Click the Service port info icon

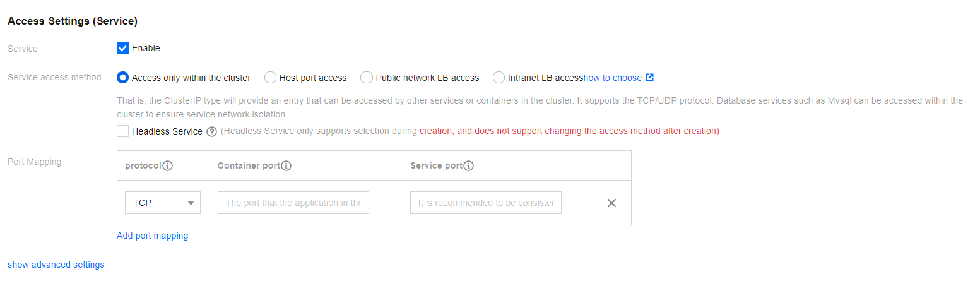point(468,166)
